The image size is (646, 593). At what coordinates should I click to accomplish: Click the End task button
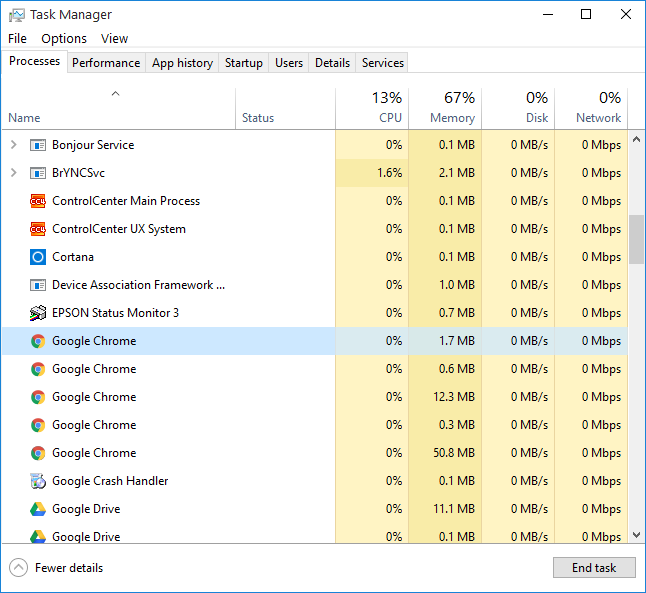point(594,568)
